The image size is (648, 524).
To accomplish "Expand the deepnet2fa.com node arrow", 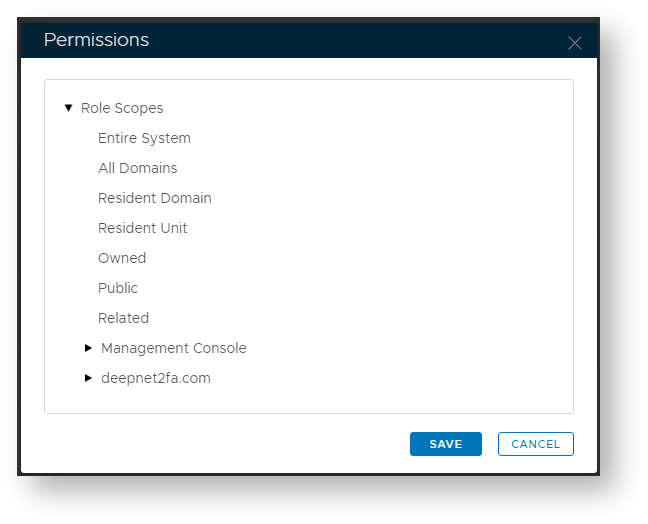I will coord(89,378).
